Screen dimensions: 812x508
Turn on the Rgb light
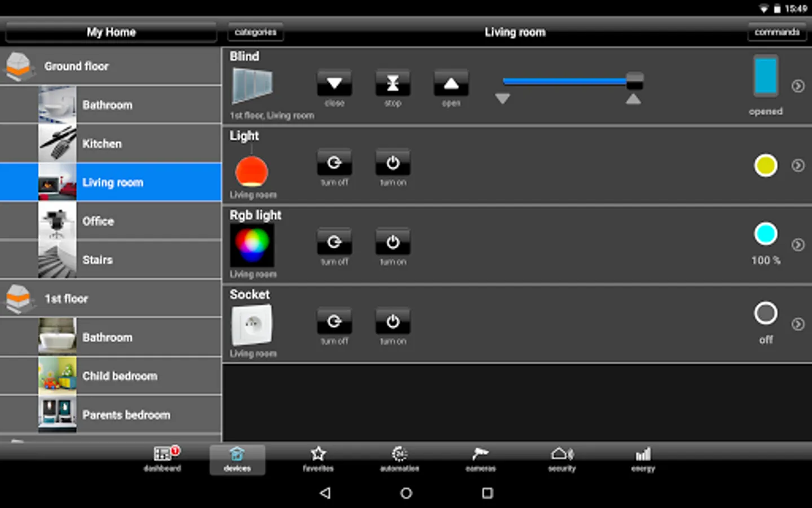coord(392,242)
